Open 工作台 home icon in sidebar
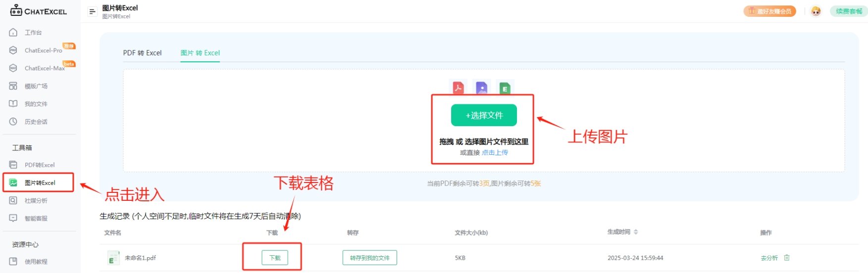The width and height of the screenshot is (868, 273). [x=13, y=33]
